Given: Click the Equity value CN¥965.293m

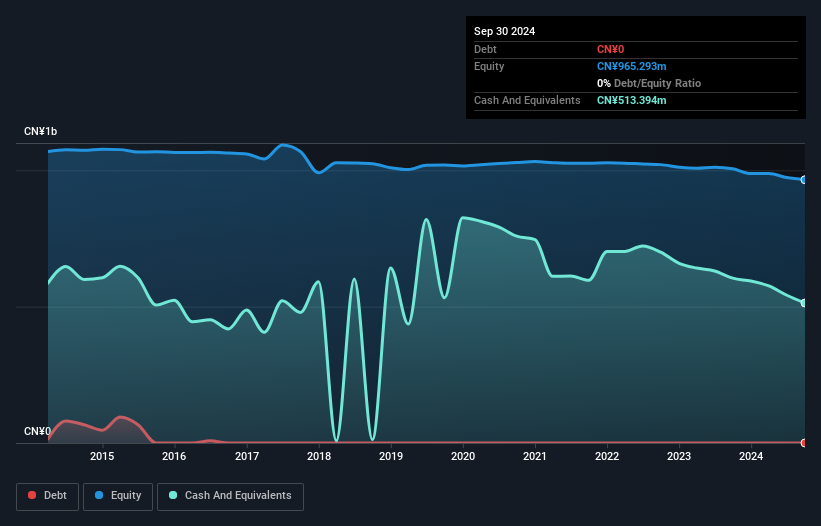Looking at the screenshot, I should pos(631,66).
